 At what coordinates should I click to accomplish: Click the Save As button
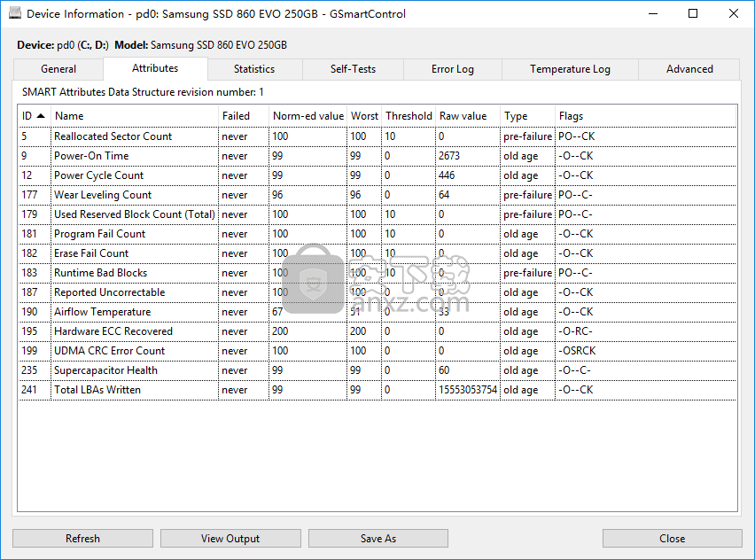(x=378, y=539)
